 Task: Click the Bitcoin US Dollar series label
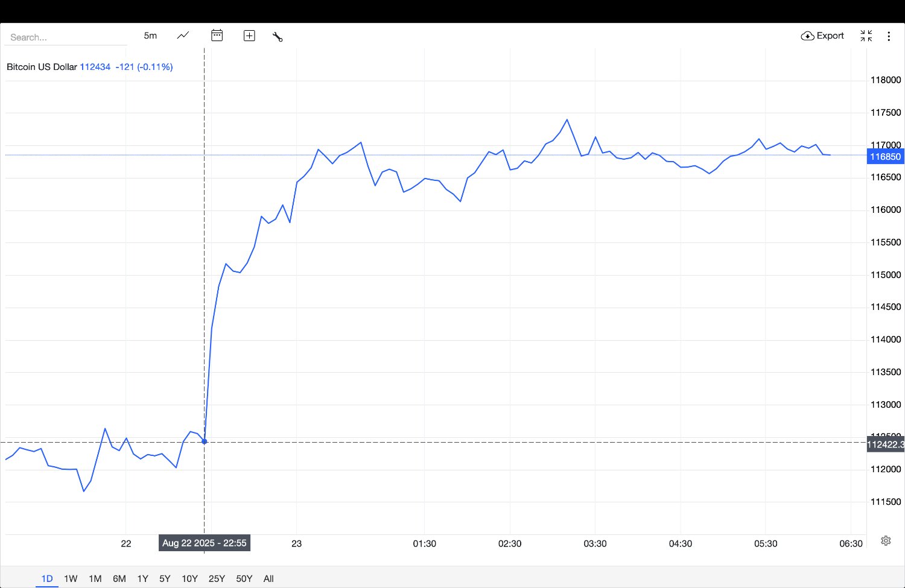pos(42,67)
